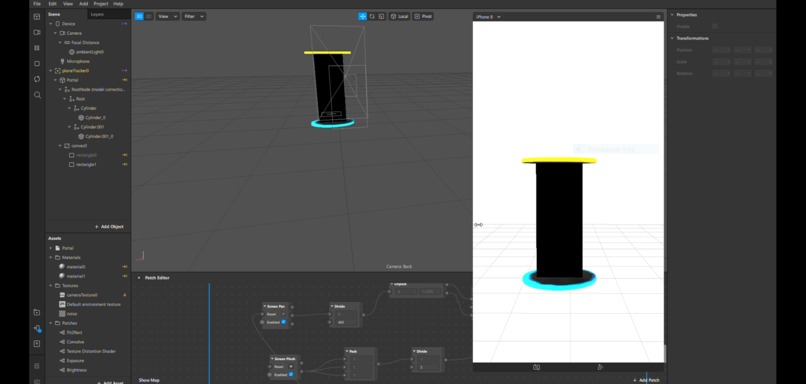Collapse the Portal object node
The height and width of the screenshot is (384, 806).
56,80
